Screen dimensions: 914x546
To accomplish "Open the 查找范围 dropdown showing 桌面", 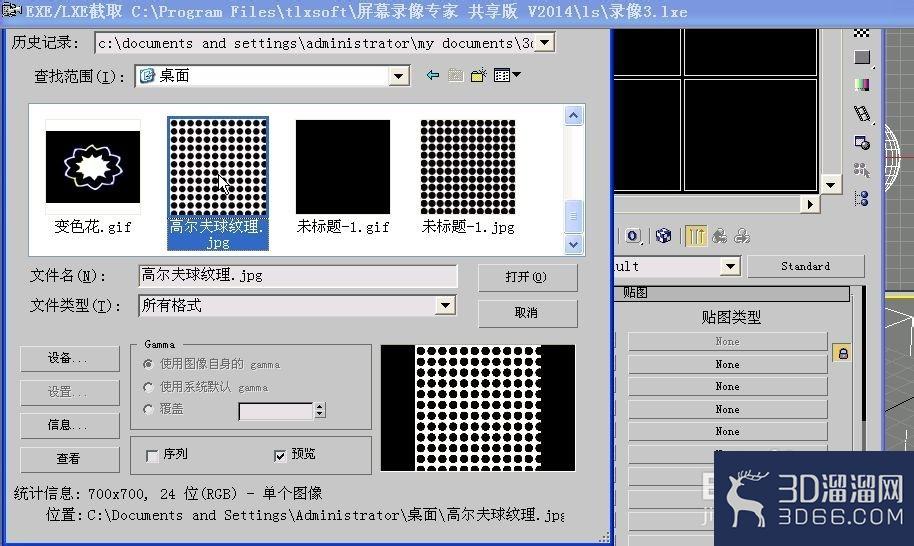I will [x=399, y=76].
